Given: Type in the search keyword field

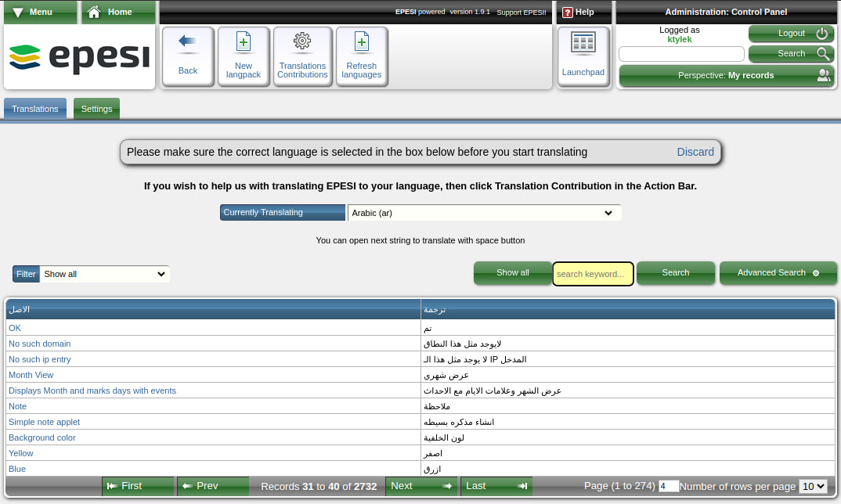Looking at the screenshot, I should (x=592, y=273).
